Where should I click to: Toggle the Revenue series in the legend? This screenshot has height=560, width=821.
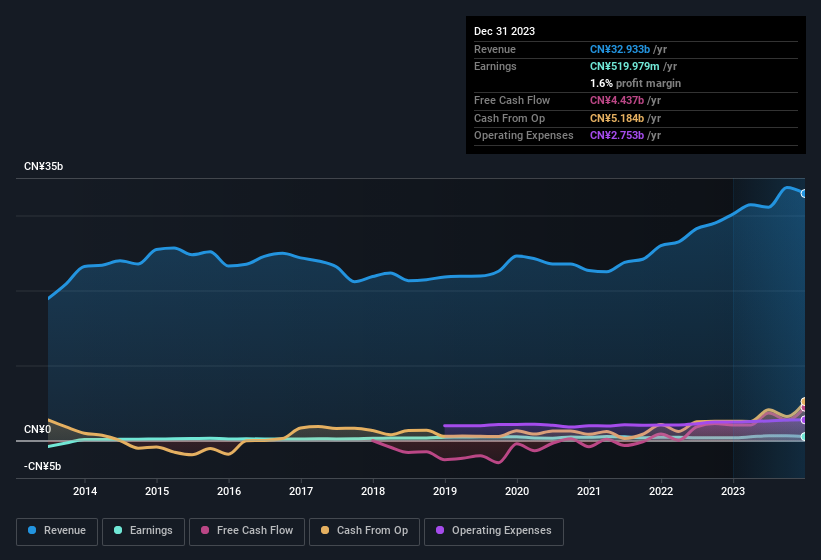57,530
